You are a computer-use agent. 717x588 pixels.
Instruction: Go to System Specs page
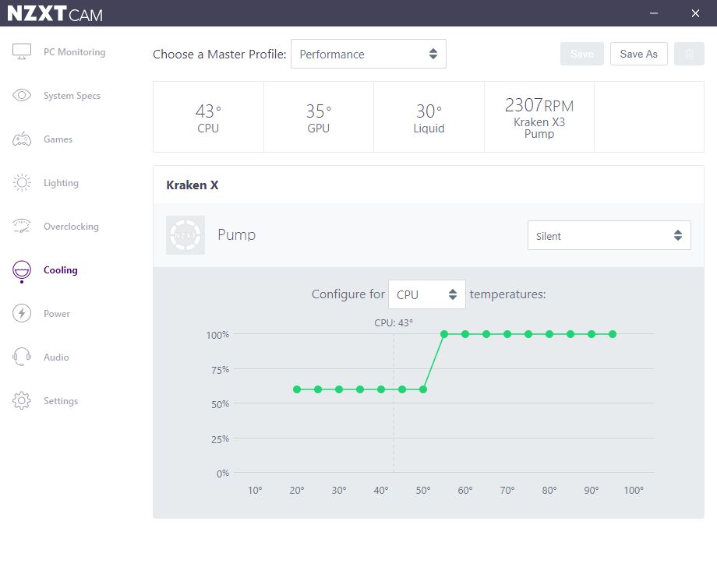coord(72,96)
